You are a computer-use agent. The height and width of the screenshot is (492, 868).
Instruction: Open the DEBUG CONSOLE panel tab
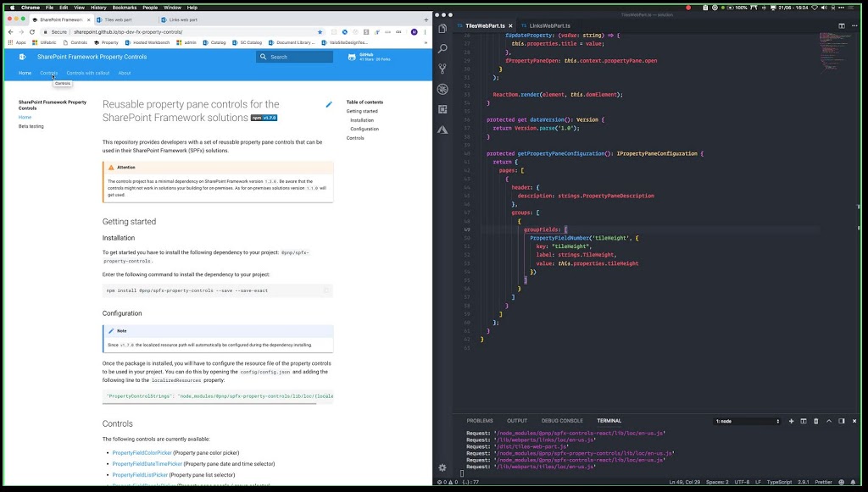click(562, 421)
